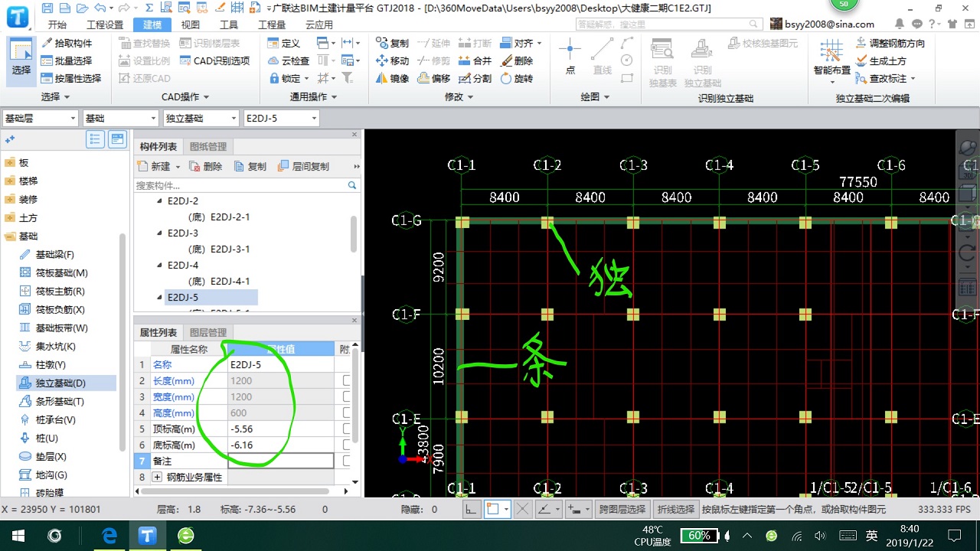The image size is (980, 551).
Task: Select the 点 point drawing tool
Action: tap(570, 58)
